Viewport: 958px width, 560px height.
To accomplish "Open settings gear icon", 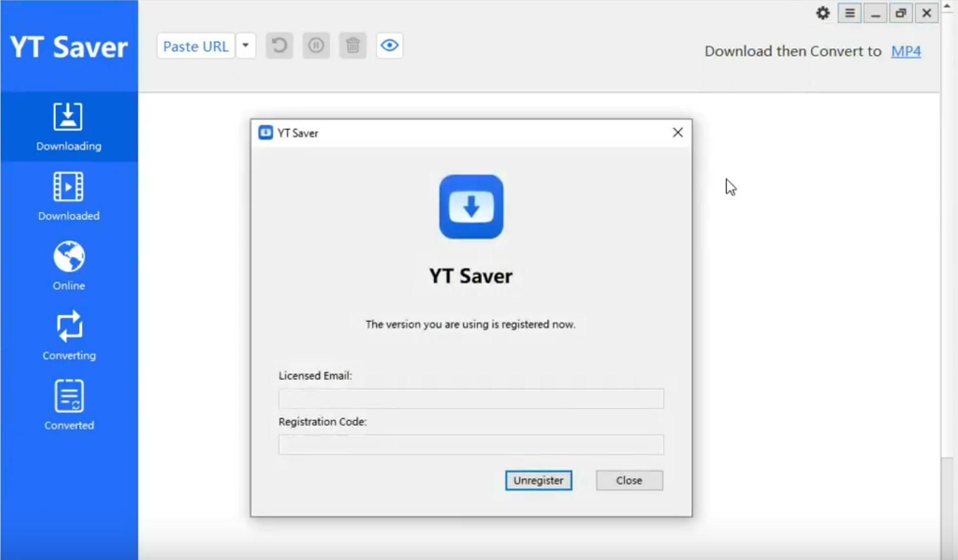I will [x=823, y=13].
